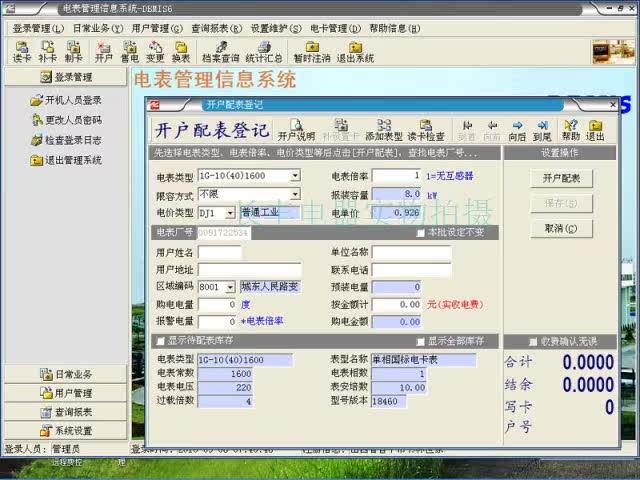Image resolution: width=640 pixels, height=480 pixels.
Task: Click the 读卡检查 icon
Action: point(426,130)
